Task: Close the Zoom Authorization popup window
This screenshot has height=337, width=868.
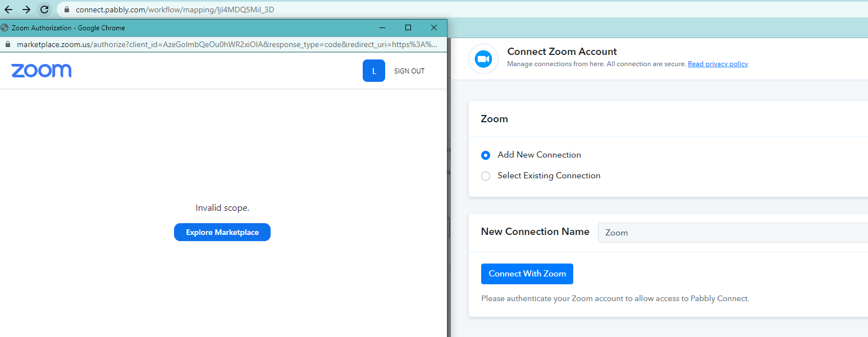Action: coord(434,27)
